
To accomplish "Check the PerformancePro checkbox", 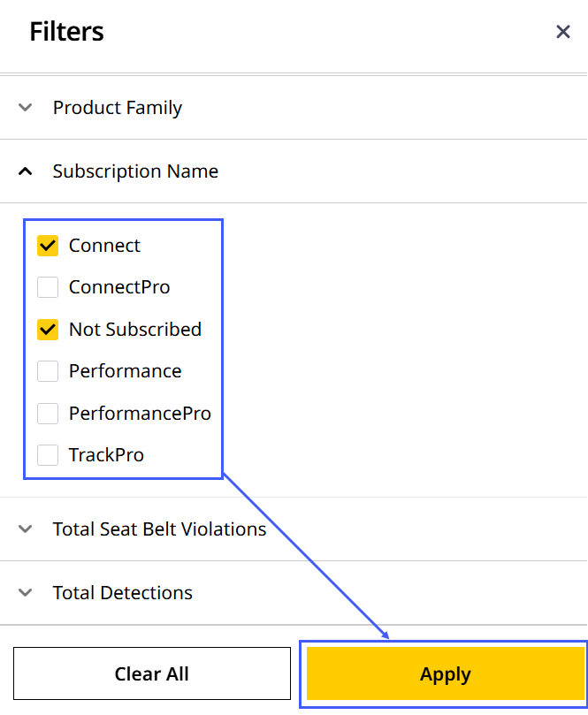I will (x=48, y=413).
